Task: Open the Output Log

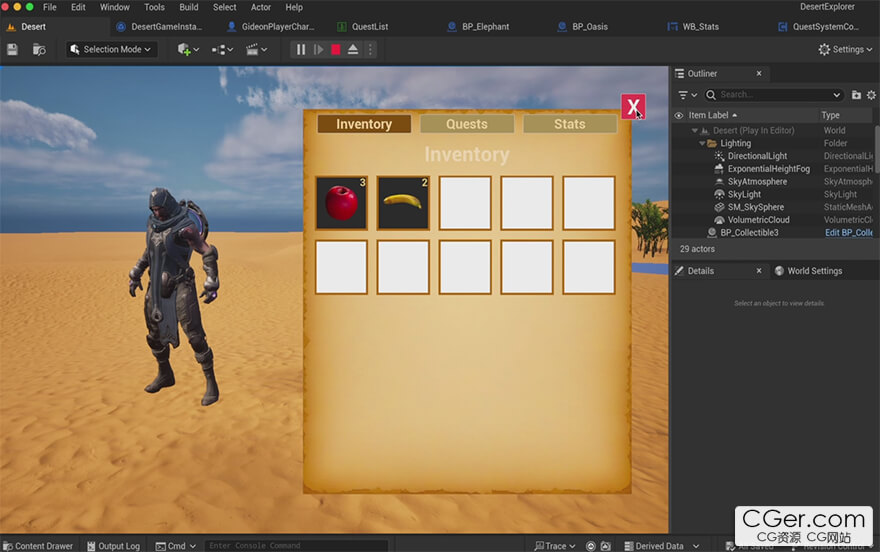Action: (x=113, y=546)
